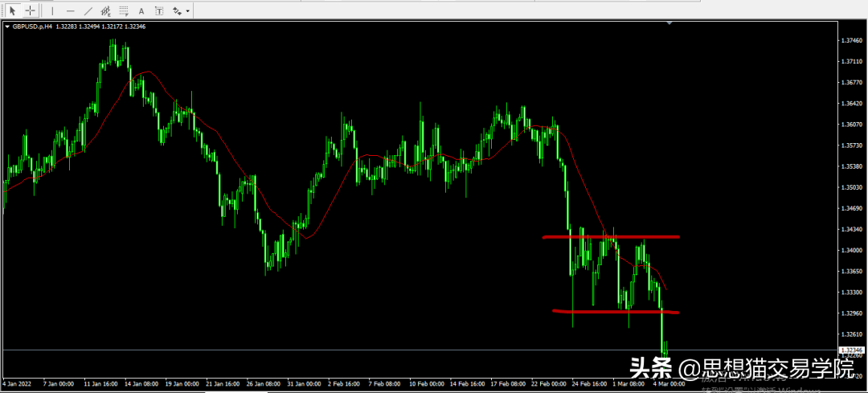Select the Fibonacci retracement tool
Screen dimensions: 868x393
[x=124, y=10]
